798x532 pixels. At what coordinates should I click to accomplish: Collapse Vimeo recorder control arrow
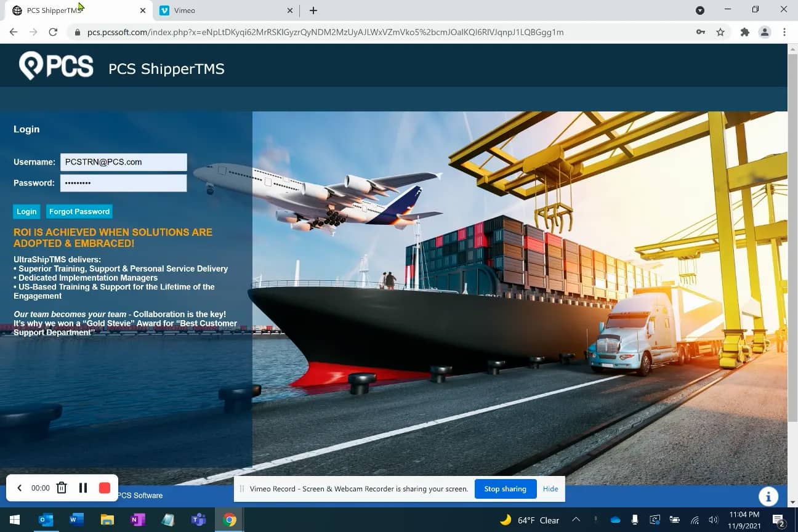[x=19, y=488]
